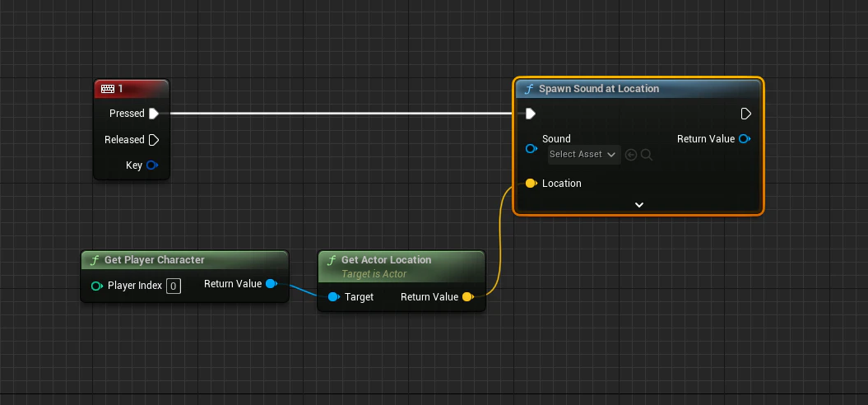Click Spawn Sound at Location input exec pin

(531, 114)
